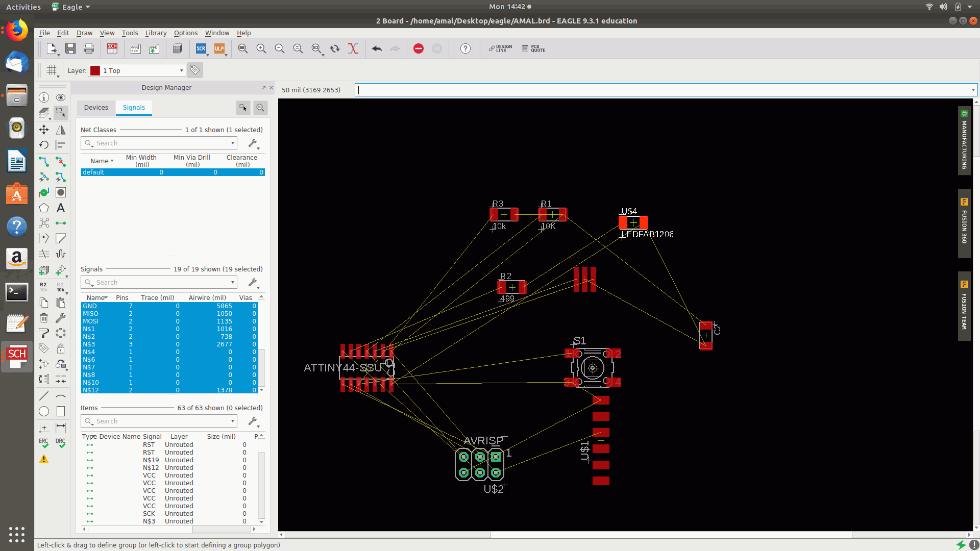Viewport: 980px width, 551px height.
Task: Toggle the Lock component tool
Action: (61, 348)
